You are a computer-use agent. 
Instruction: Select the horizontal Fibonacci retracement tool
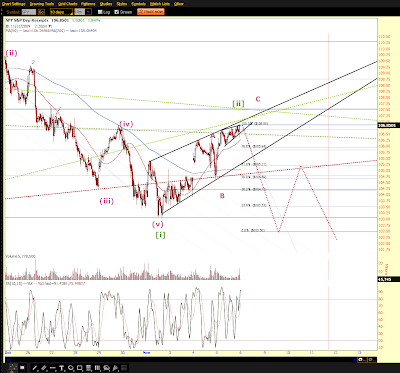[x=88, y=368]
